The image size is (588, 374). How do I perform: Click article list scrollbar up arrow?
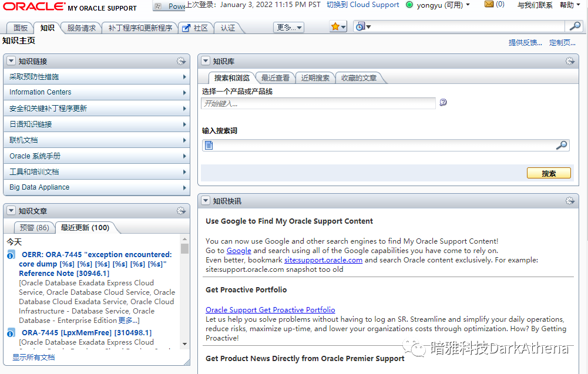tap(184, 239)
